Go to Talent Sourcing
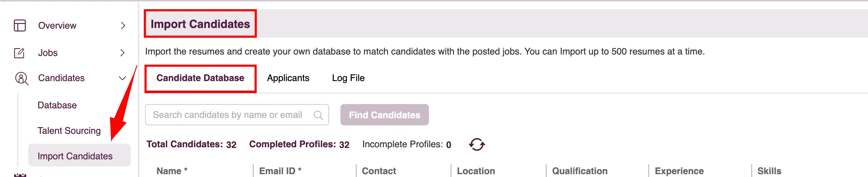The width and height of the screenshot is (868, 177). (x=69, y=131)
